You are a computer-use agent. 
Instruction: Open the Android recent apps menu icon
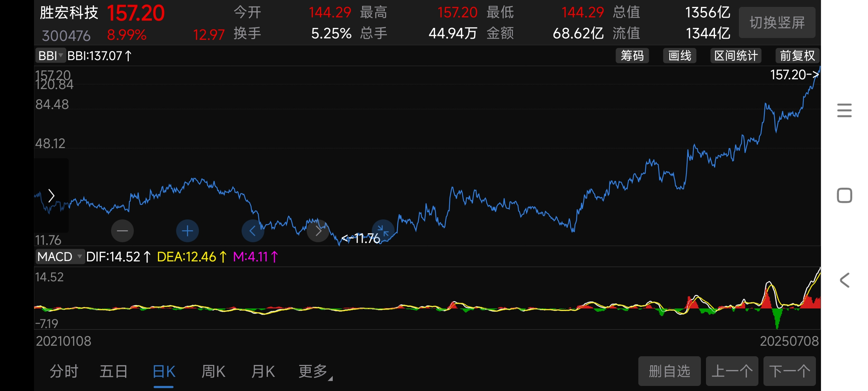[x=844, y=110]
